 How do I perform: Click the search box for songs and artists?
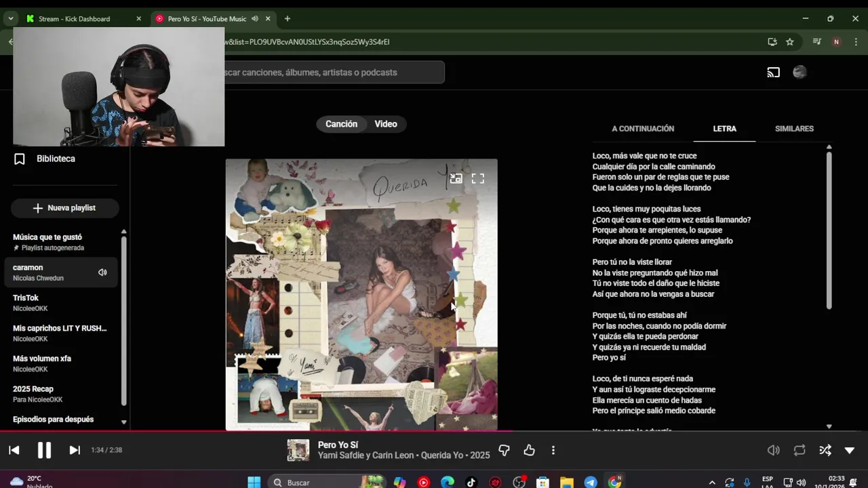tap(334, 73)
